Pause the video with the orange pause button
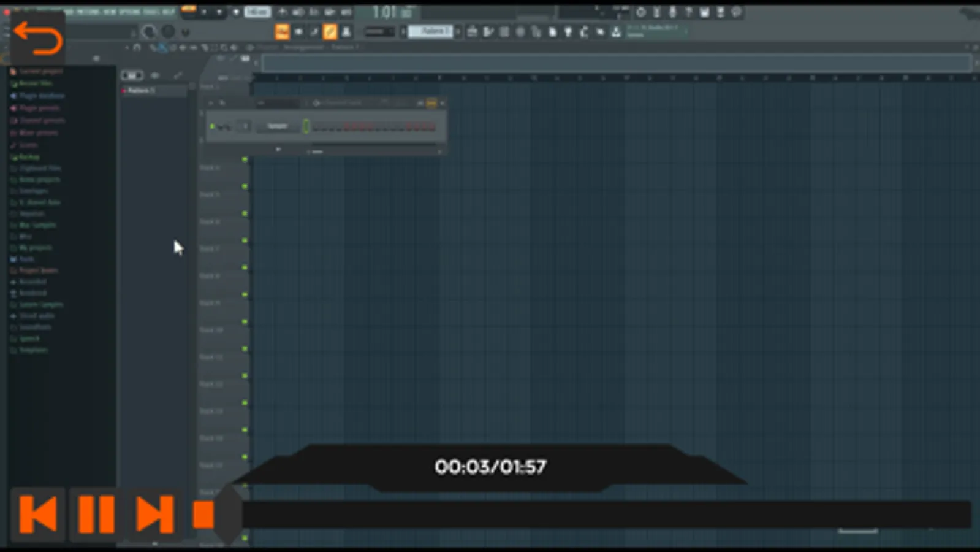The height and width of the screenshot is (552, 980). coord(96,514)
